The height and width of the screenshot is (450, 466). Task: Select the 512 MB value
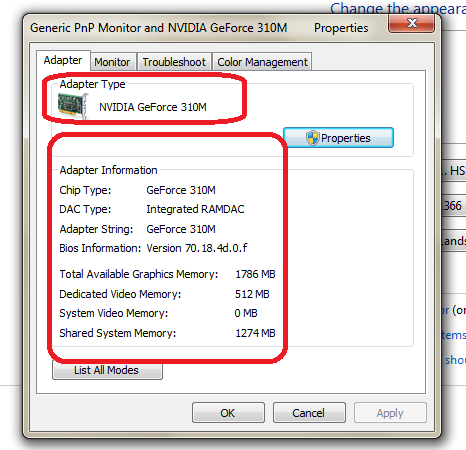coord(252,294)
